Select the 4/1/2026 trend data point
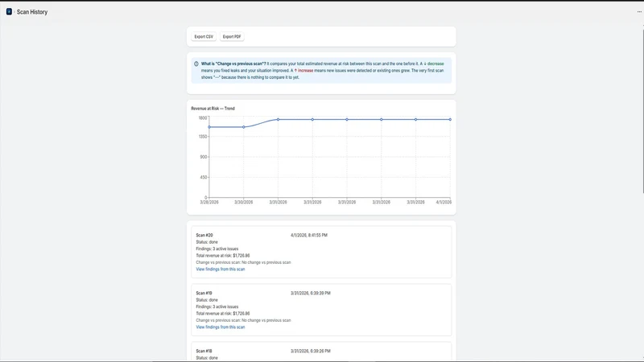The height and width of the screenshot is (362, 644). pos(450,119)
